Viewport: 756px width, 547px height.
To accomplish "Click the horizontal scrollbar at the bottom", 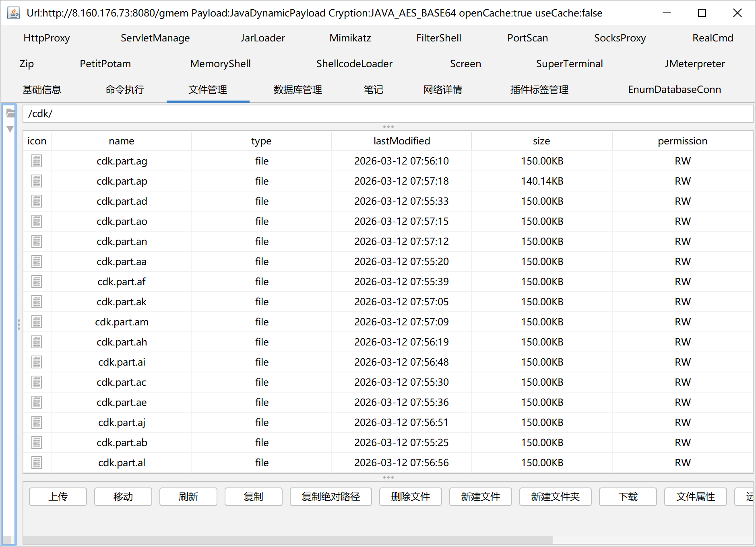I will (288, 539).
